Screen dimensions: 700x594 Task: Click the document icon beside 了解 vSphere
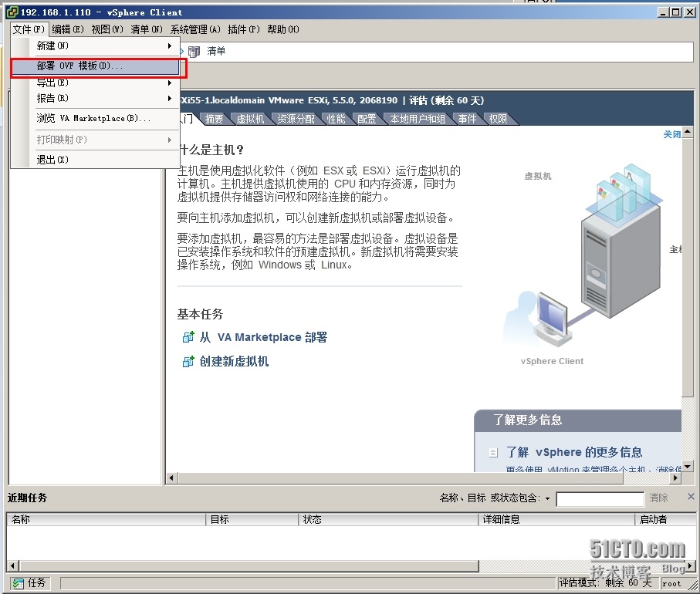pyautogui.click(x=493, y=453)
